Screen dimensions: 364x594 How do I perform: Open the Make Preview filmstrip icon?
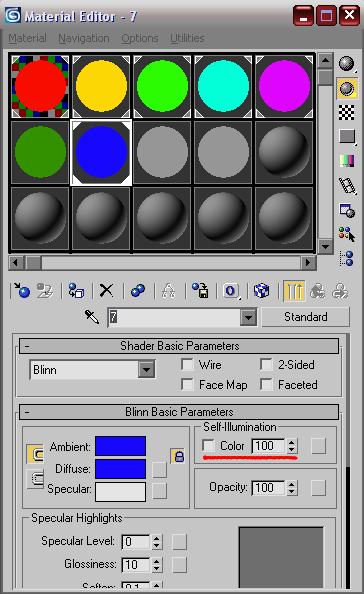click(x=347, y=185)
